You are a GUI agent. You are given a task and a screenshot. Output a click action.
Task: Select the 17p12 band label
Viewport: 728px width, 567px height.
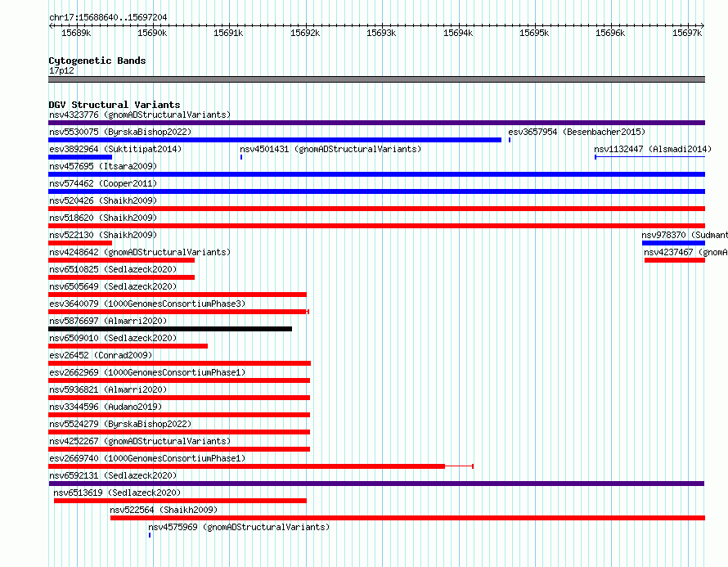[61, 70]
